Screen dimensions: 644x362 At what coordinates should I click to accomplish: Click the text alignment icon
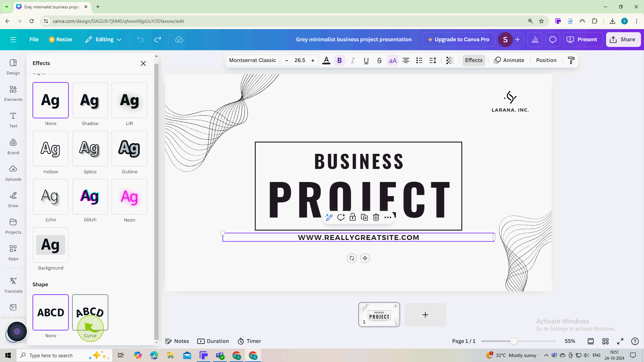point(406,60)
